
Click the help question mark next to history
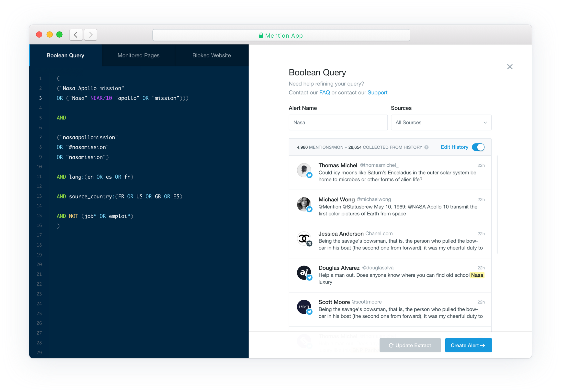coord(426,147)
